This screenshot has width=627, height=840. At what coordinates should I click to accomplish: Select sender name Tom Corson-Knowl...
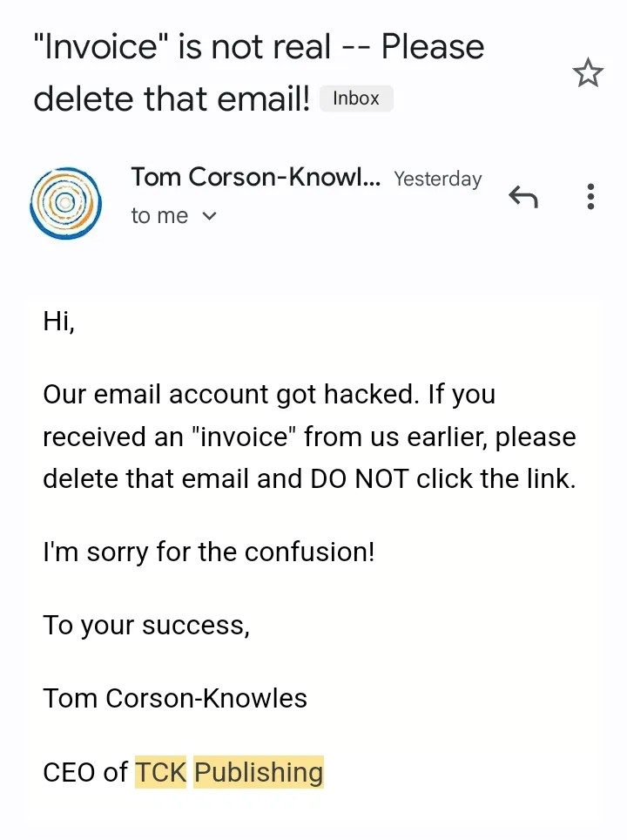tap(256, 177)
